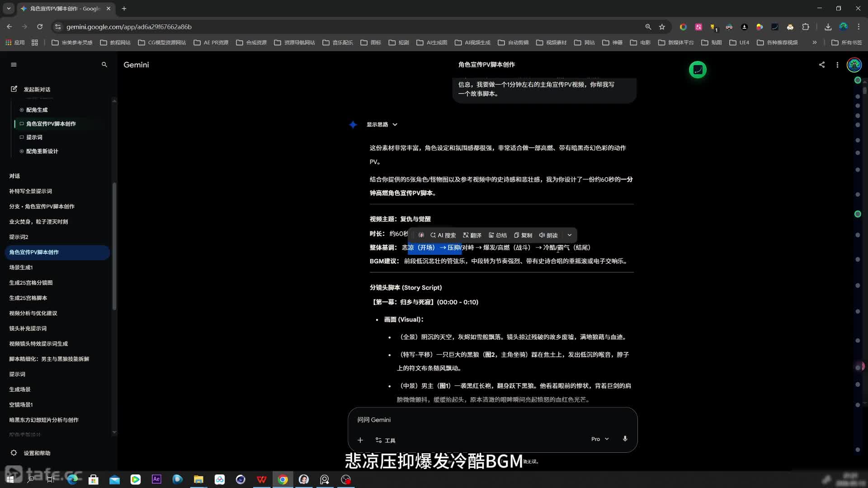Open the 教程网站 bookmark folder
The width and height of the screenshot is (868, 488).
point(115,42)
